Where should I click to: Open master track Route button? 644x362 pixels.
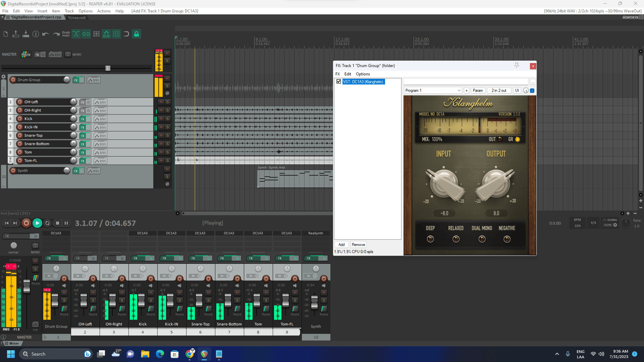26,54
